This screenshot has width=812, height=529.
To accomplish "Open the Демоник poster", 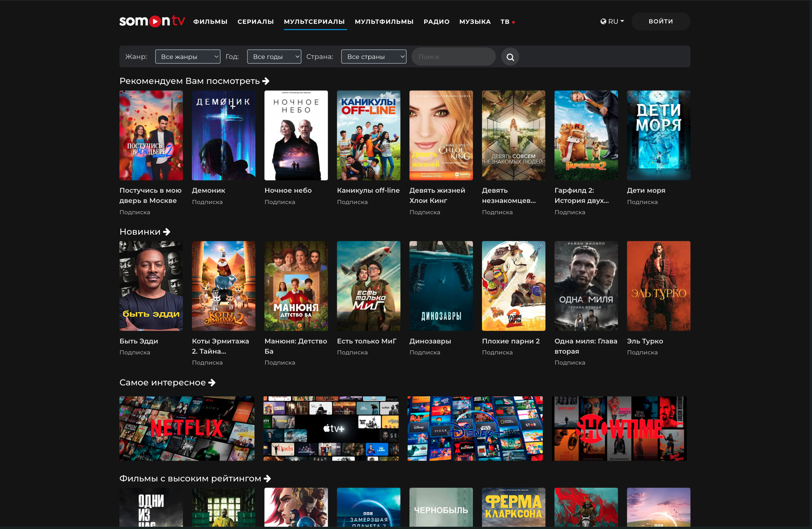I will coord(224,135).
